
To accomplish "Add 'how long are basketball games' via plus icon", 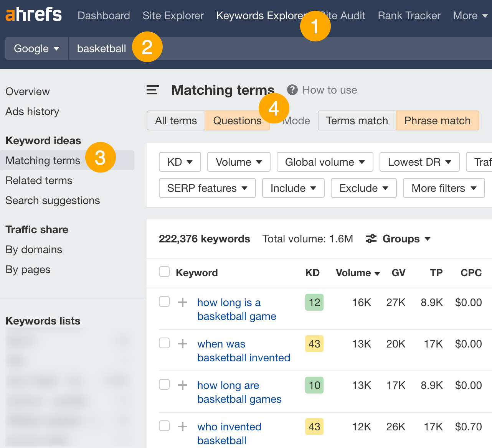I will 182,385.
